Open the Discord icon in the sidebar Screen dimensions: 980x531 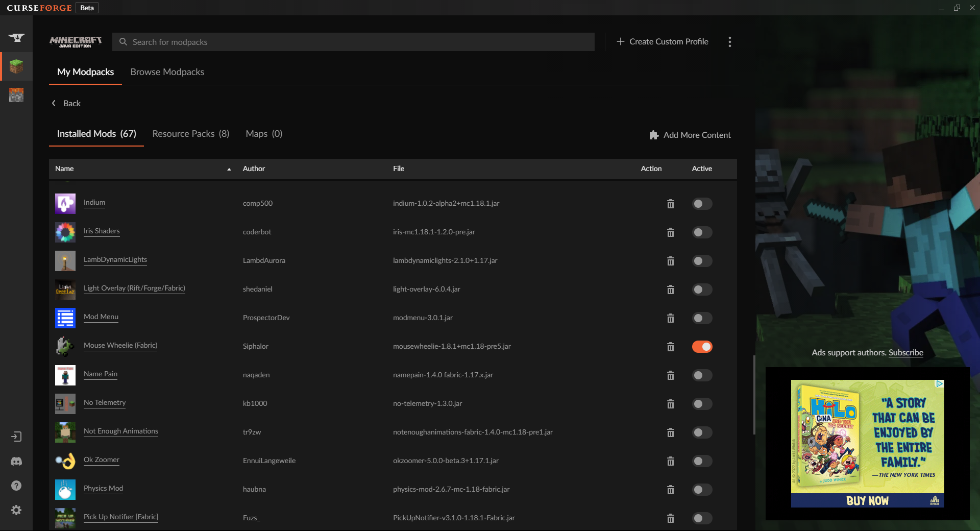click(16, 462)
